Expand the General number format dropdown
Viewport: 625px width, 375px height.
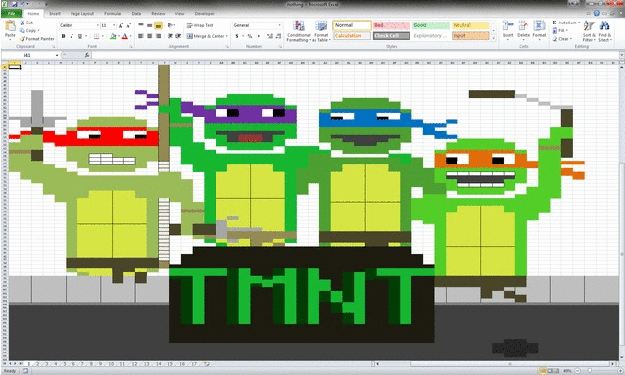tap(279, 25)
